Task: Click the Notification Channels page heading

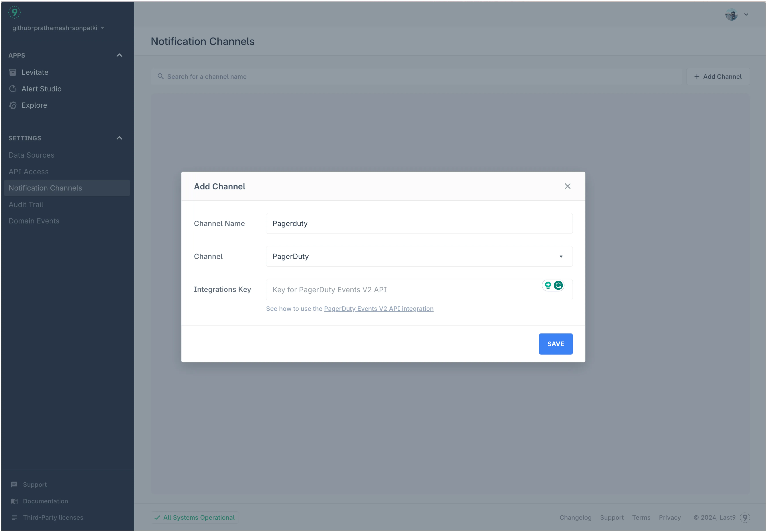Action: (203, 41)
